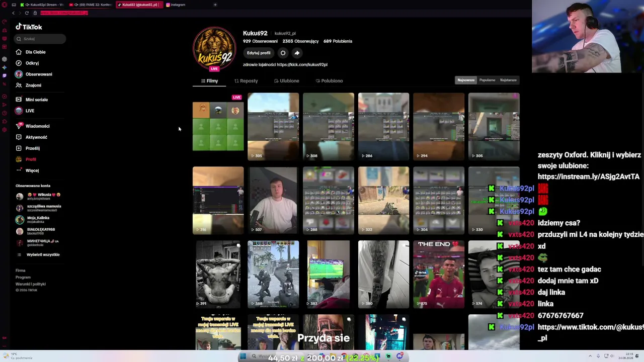Open the video with 391 views

point(218,274)
